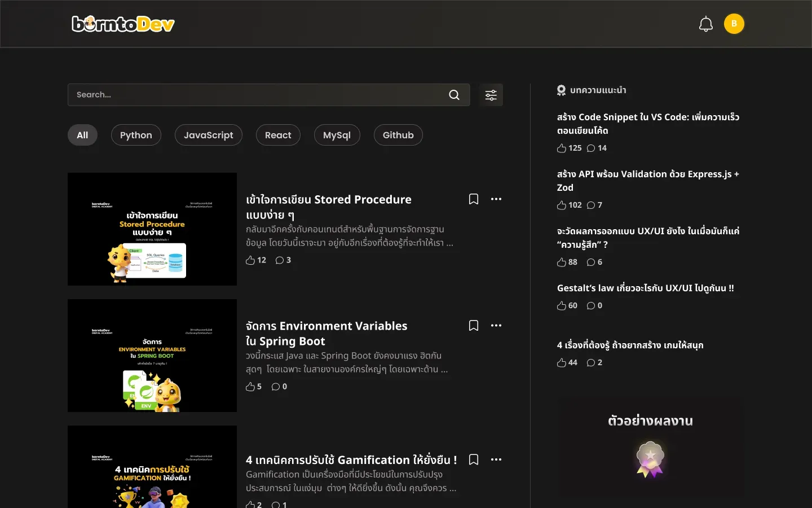Image resolution: width=812 pixels, height=508 pixels.
Task: Like the VS Code Snippet recommended article
Action: [x=562, y=148]
